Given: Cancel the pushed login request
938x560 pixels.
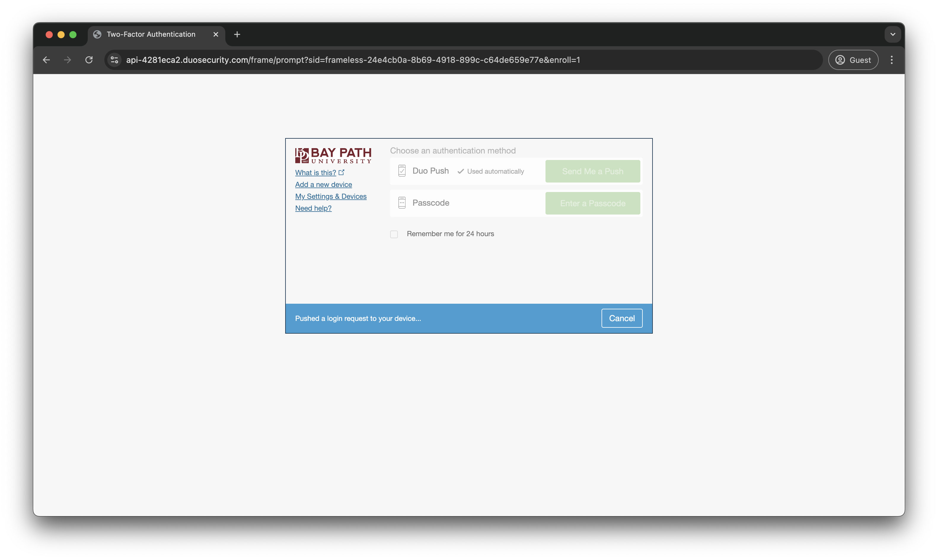Looking at the screenshot, I should pyautogui.click(x=621, y=319).
